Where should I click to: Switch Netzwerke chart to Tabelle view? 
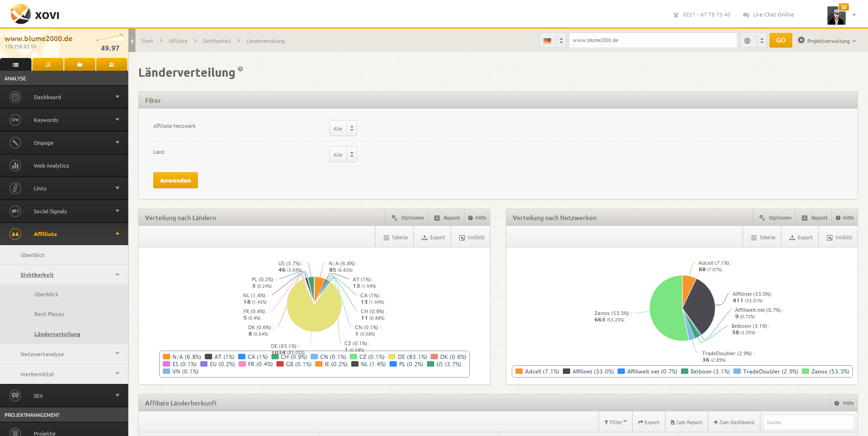tap(763, 237)
